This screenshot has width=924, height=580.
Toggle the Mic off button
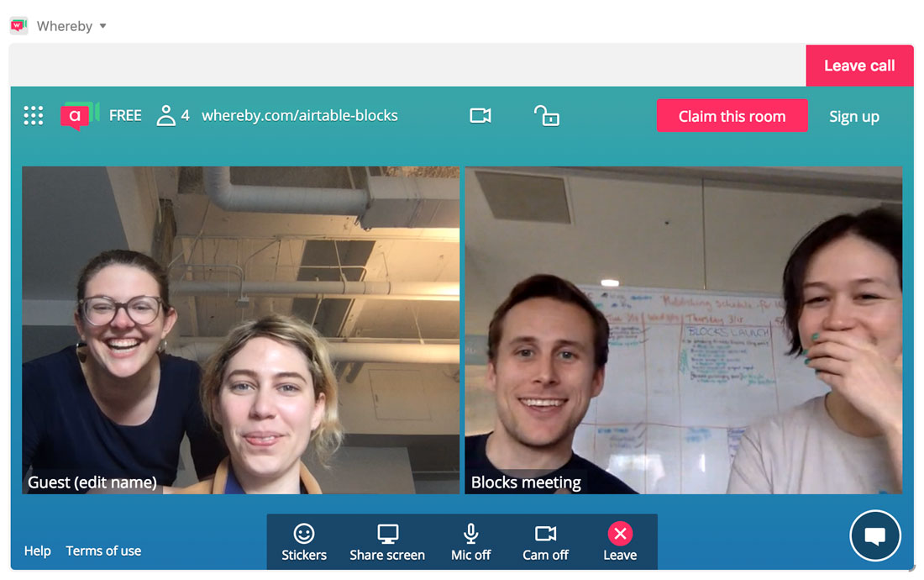[470, 542]
